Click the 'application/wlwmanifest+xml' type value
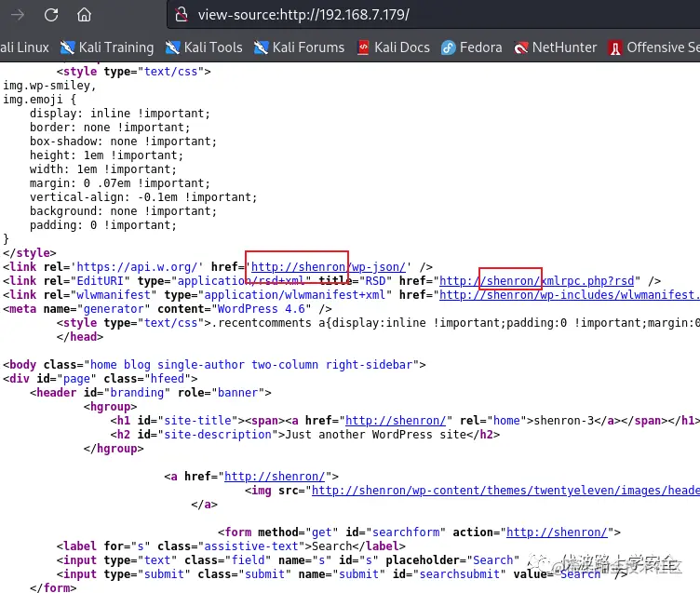 point(295,295)
